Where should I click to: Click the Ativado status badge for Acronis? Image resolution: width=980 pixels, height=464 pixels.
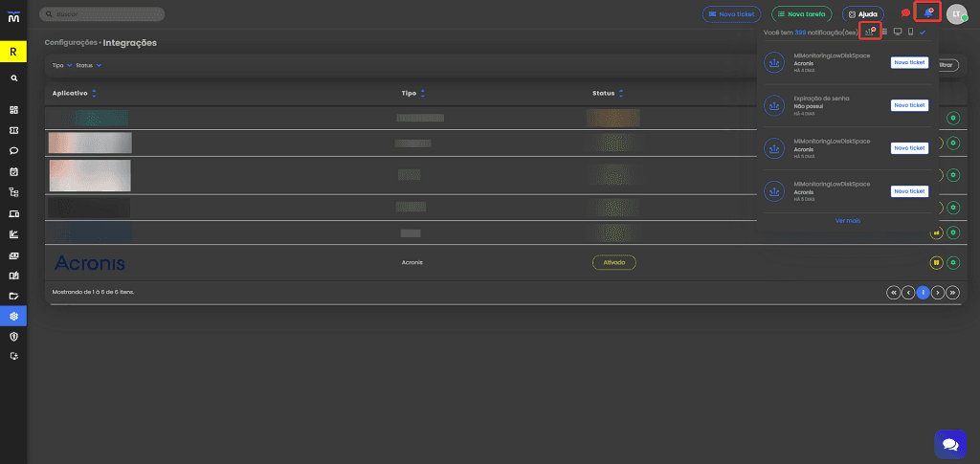click(x=613, y=262)
